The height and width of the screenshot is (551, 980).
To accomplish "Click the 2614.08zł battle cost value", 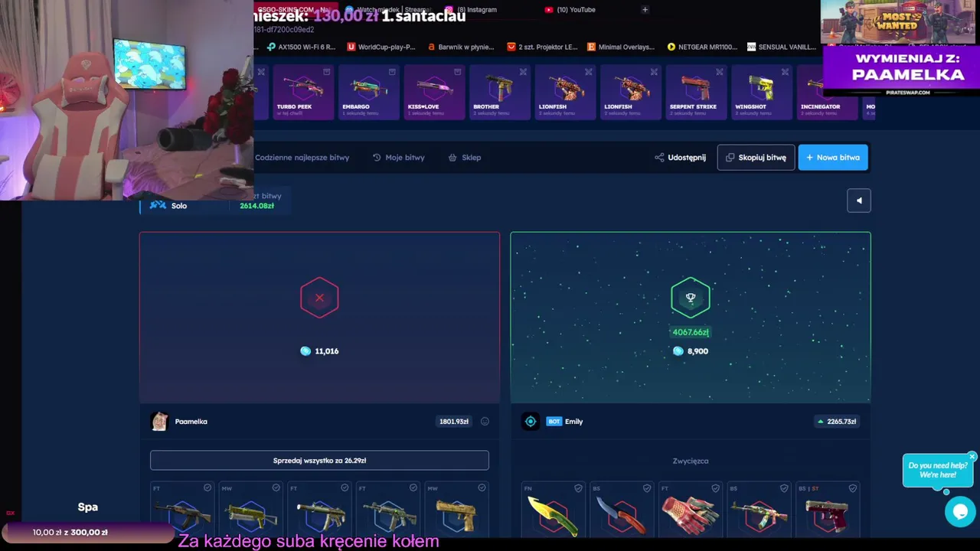I will pyautogui.click(x=256, y=206).
